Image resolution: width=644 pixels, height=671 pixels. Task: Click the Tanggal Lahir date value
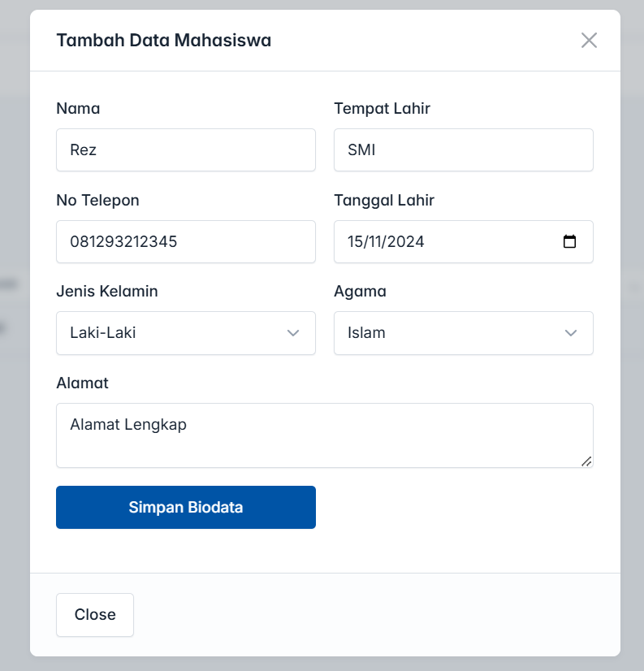[386, 242]
